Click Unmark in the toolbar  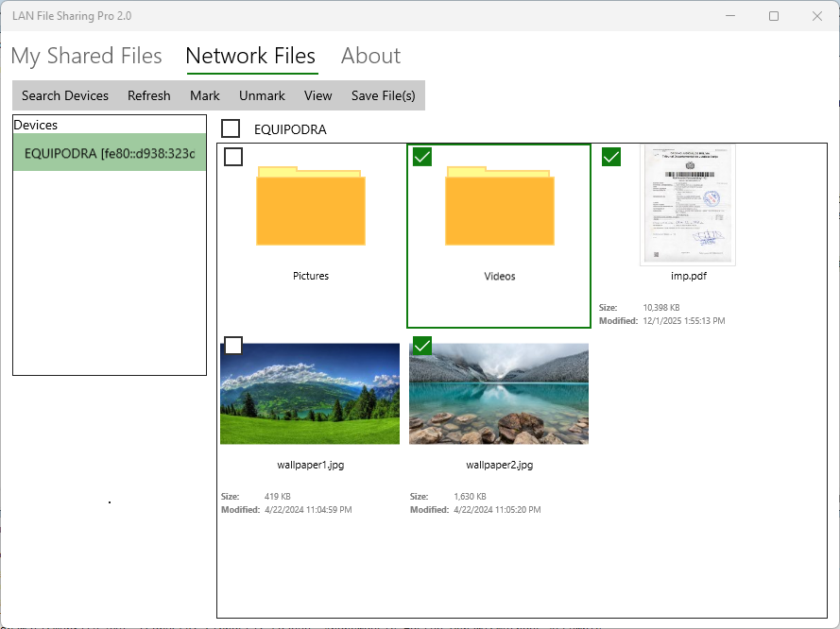pyautogui.click(x=262, y=95)
